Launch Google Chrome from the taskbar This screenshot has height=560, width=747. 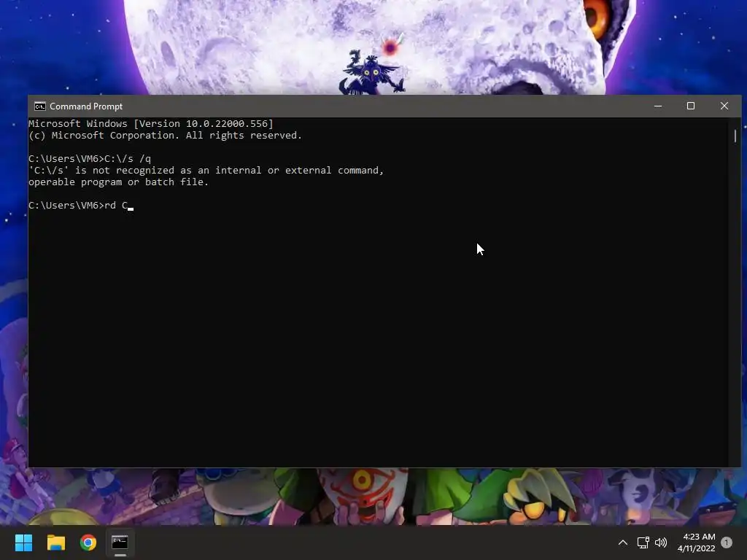(88, 542)
